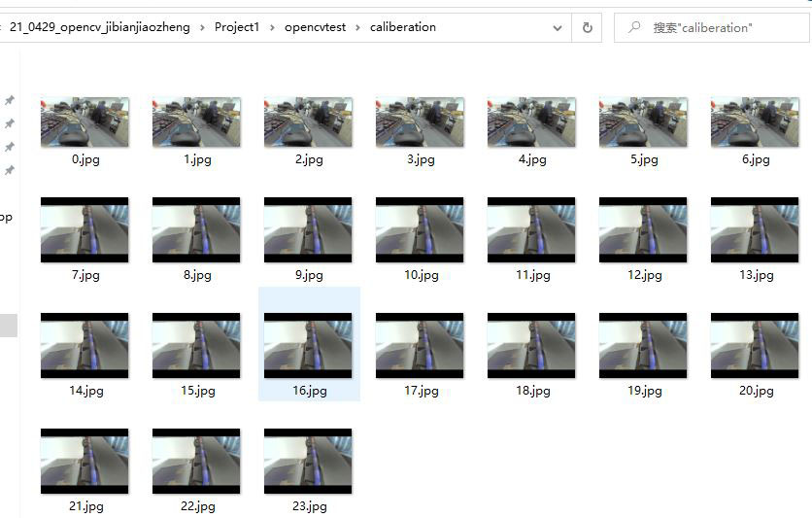Select the 6.jpg image thumbnail

755,122
